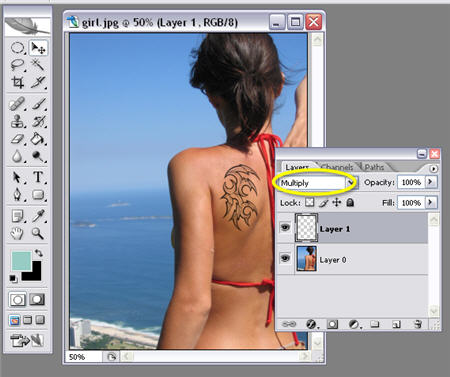Screen dimensions: 450x377
Task: Select the Healing Brush tool
Action: point(17,104)
